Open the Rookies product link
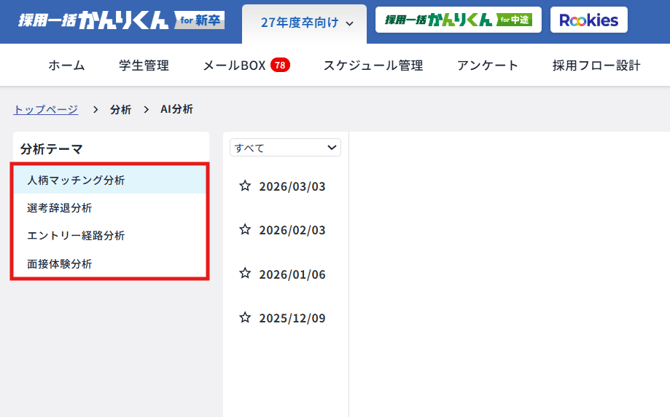The image size is (670, 417). [x=589, y=20]
